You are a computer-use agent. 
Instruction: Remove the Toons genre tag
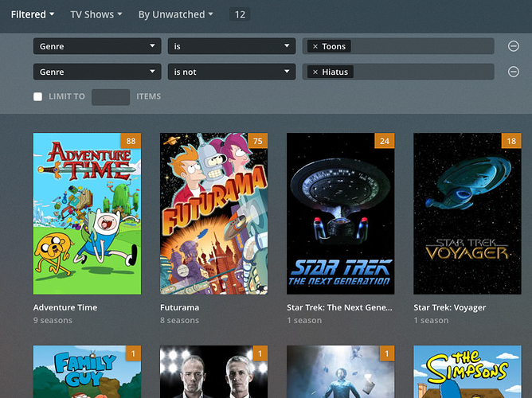(x=315, y=46)
